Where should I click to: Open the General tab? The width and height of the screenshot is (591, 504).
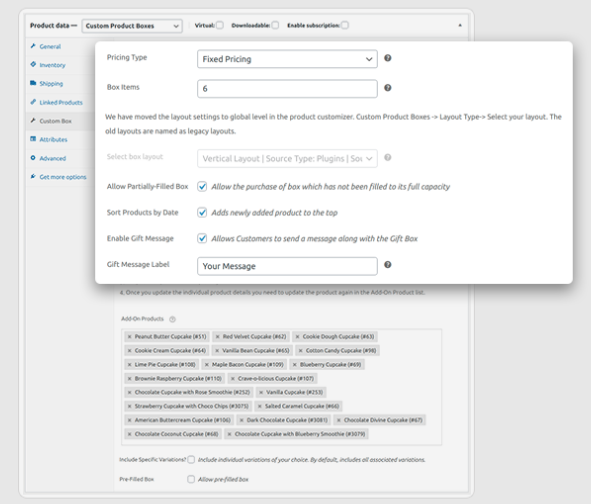tap(50, 47)
